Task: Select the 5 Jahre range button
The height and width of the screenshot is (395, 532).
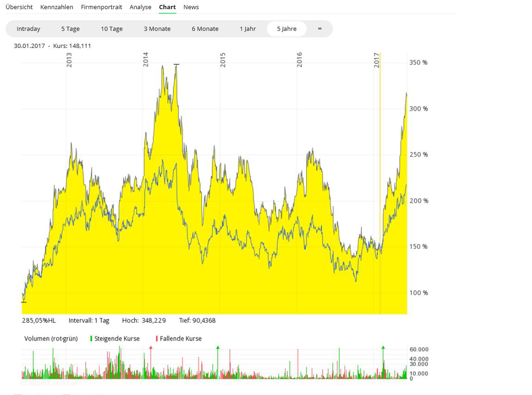Action: [287, 29]
